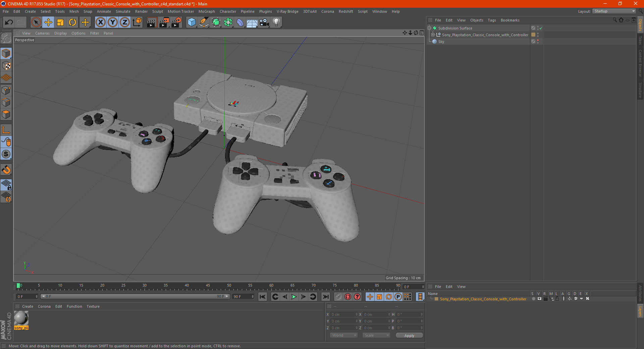Click the Sony layer color swatch
The image size is (644, 349).
click(x=436, y=299)
